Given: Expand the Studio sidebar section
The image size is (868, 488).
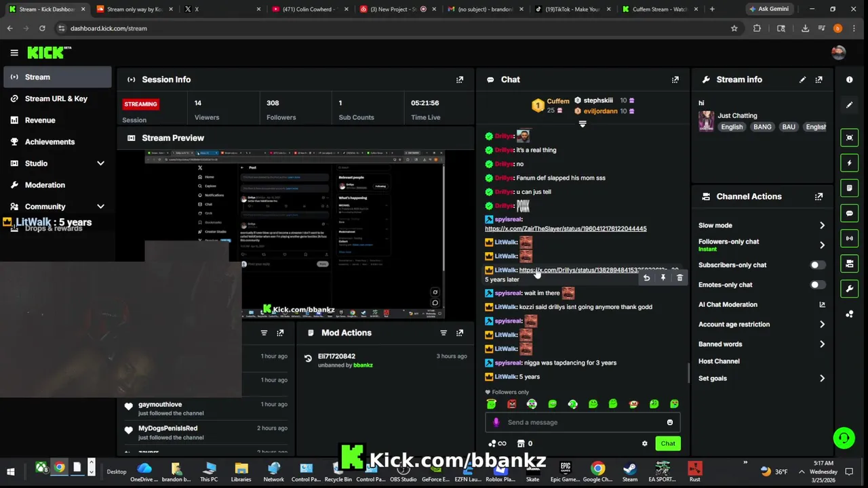Looking at the screenshot, I should 100,163.
